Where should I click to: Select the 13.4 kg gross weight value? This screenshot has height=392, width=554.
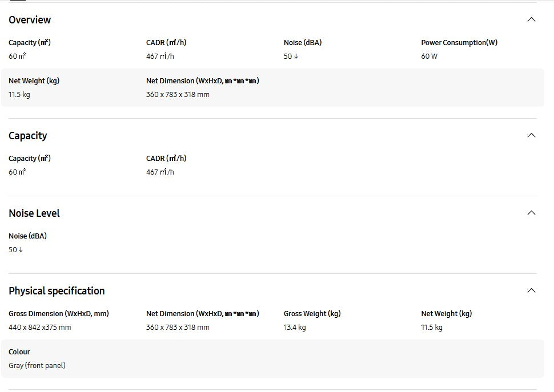point(295,328)
